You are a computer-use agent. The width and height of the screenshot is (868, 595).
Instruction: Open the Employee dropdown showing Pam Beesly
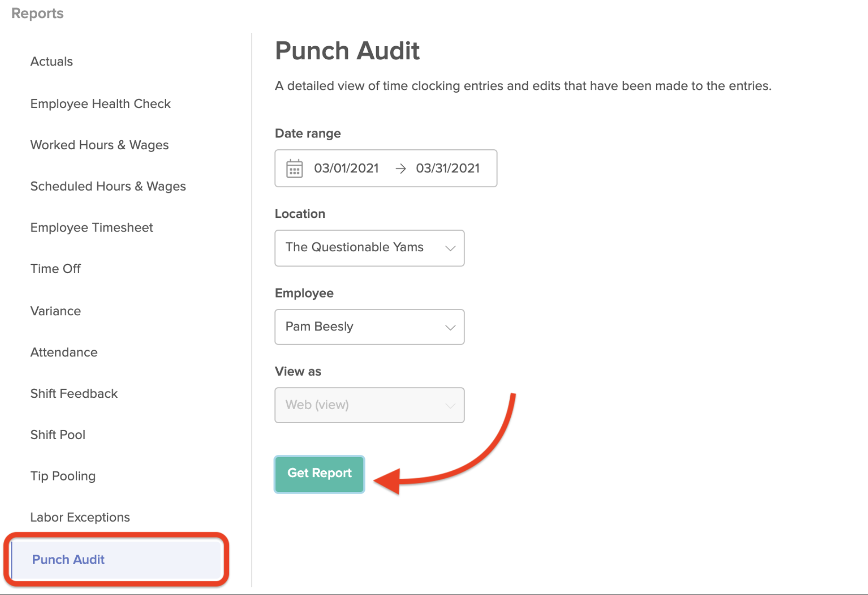[x=369, y=327]
